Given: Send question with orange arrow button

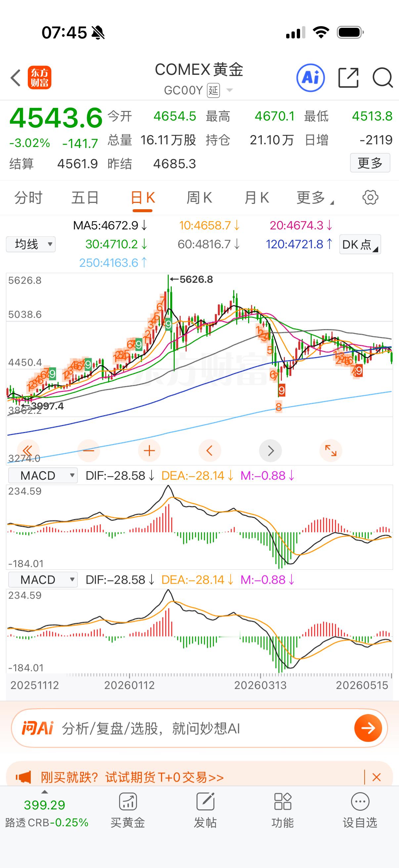Looking at the screenshot, I should coord(368,728).
